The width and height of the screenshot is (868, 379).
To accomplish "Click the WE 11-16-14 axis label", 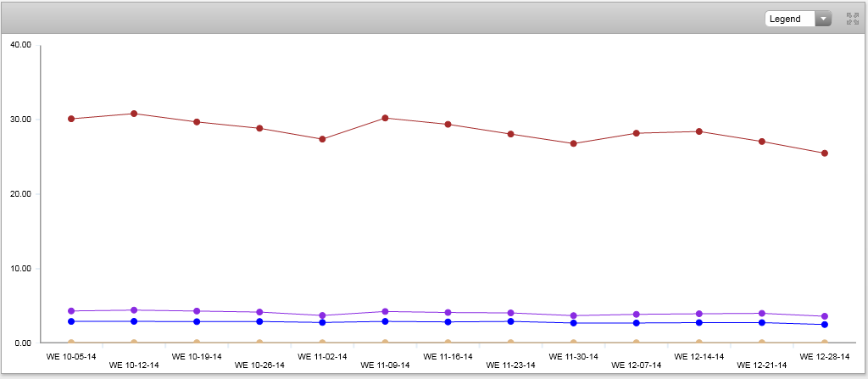I will pos(448,357).
